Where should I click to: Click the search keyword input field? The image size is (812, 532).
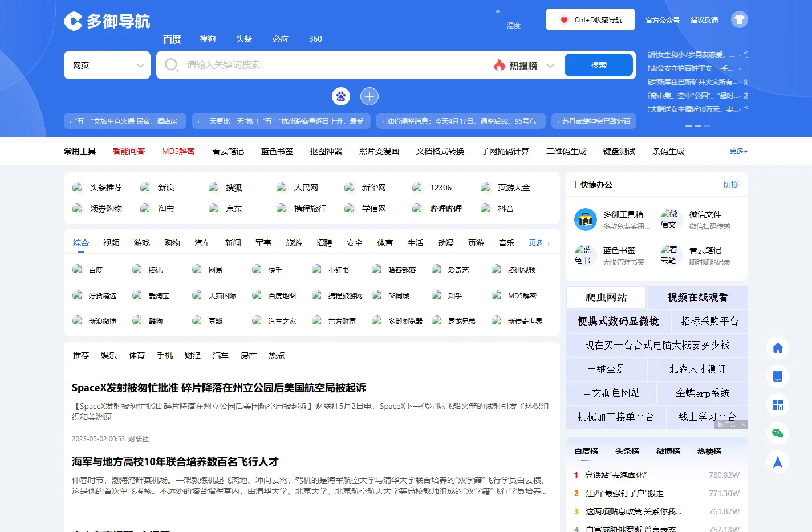coord(336,65)
